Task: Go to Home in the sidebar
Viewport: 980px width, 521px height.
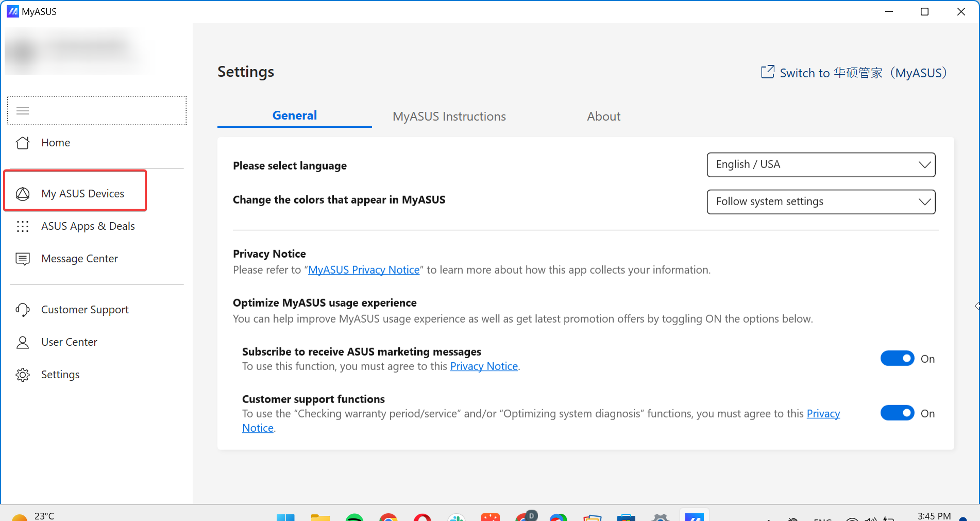Action: click(x=56, y=143)
